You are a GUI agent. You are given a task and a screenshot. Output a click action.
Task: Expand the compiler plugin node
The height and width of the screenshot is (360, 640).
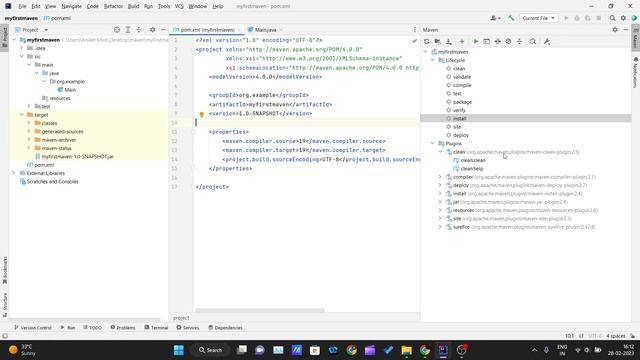[x=440, y=177]
